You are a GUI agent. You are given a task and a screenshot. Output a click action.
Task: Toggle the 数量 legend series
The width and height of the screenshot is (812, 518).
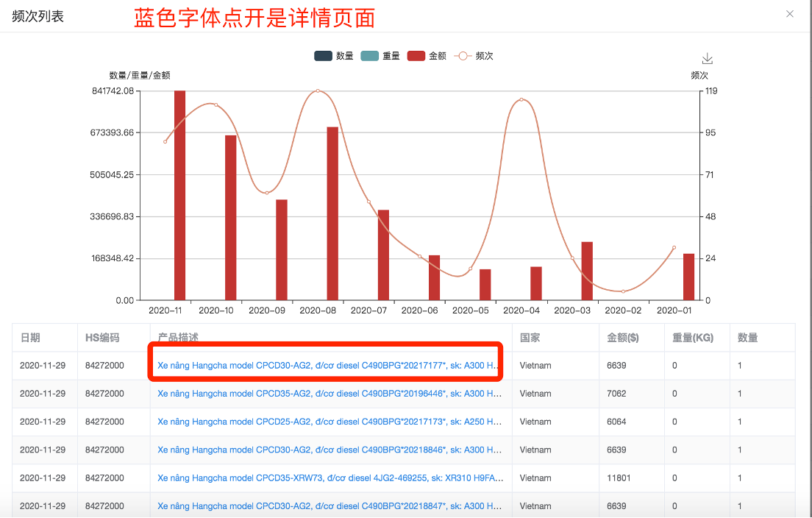334,56
